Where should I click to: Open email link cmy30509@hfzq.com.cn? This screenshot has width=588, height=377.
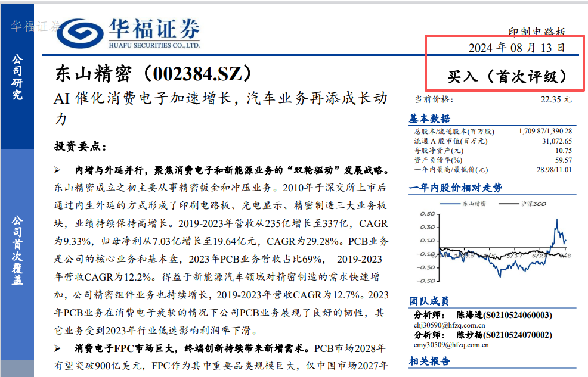451,345
